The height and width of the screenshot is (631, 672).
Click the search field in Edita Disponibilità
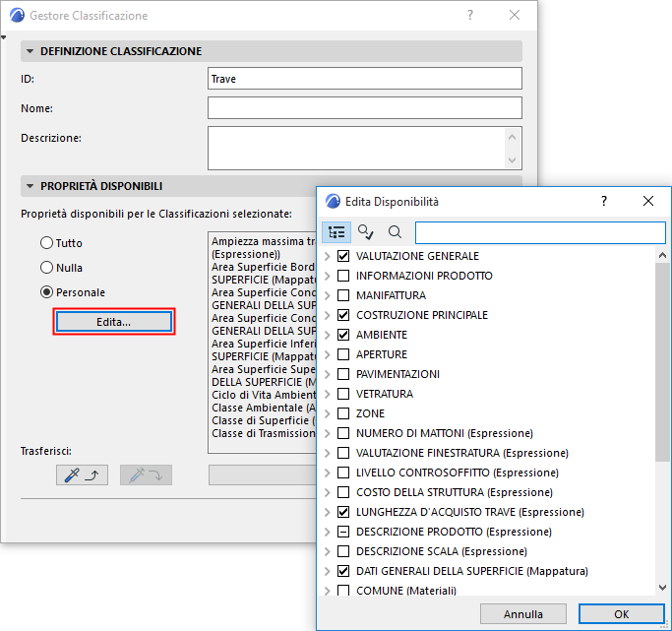pyautogui.click(x=540, y=232)
